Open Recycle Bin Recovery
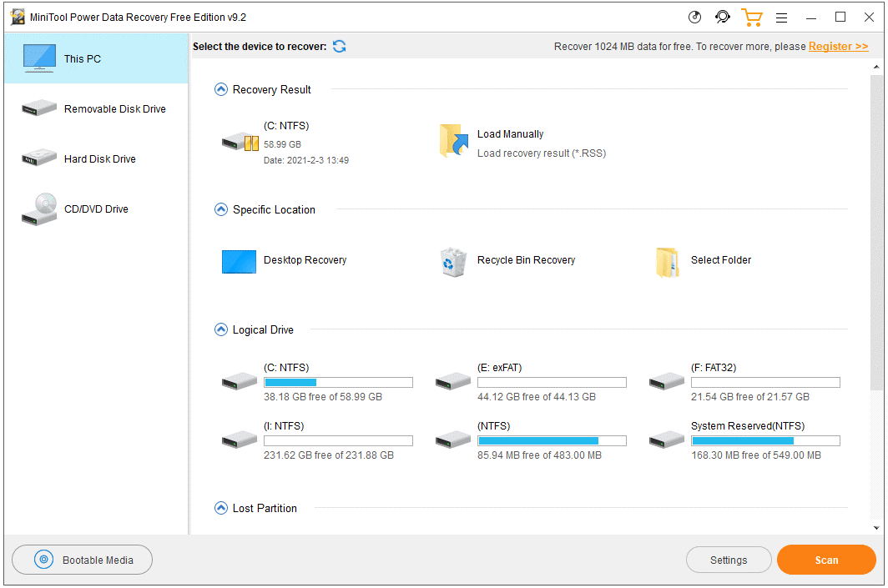Image resolution: width=888 pixels, height=588 pixels. click(x=453, y=261)
